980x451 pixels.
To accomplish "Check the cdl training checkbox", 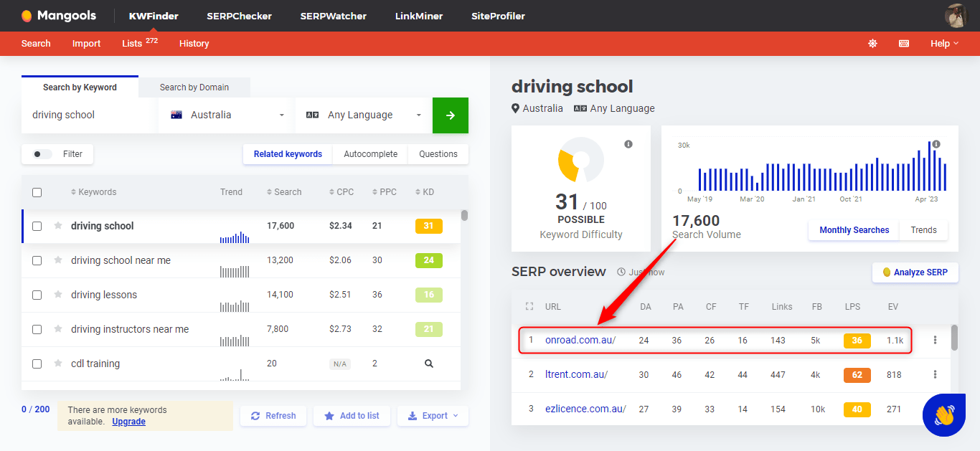I will point(37,364).
